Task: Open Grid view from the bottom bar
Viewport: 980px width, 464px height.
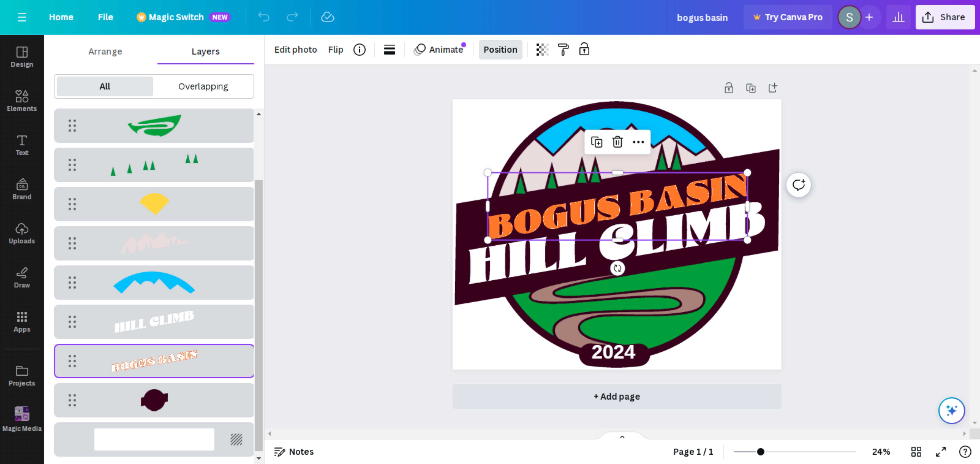Action: pos(916,452)
